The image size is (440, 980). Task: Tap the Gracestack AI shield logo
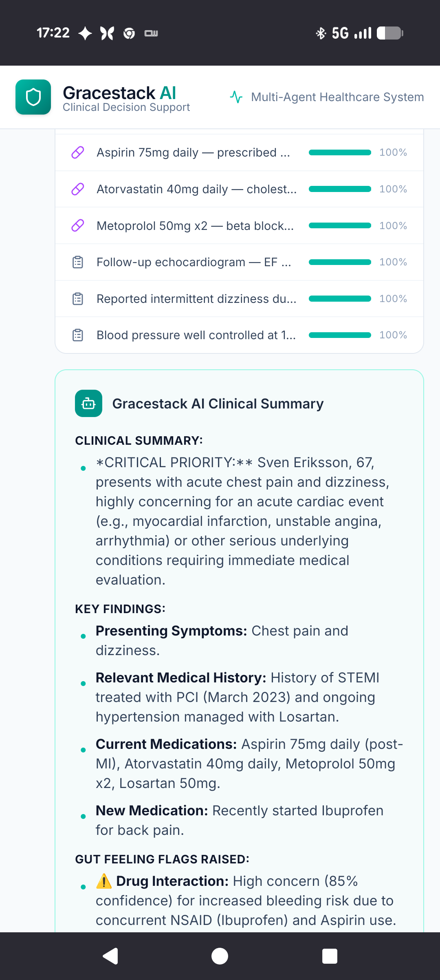coord(33,97)
